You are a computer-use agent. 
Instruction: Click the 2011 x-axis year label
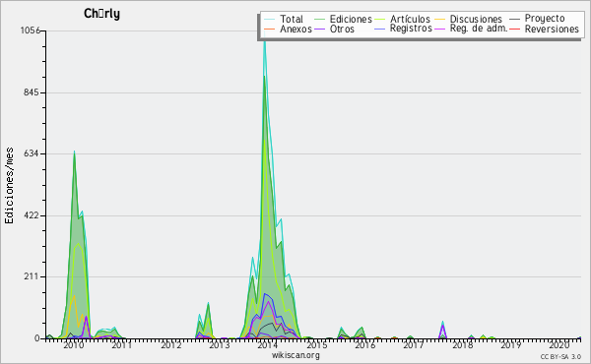(122, 344)
